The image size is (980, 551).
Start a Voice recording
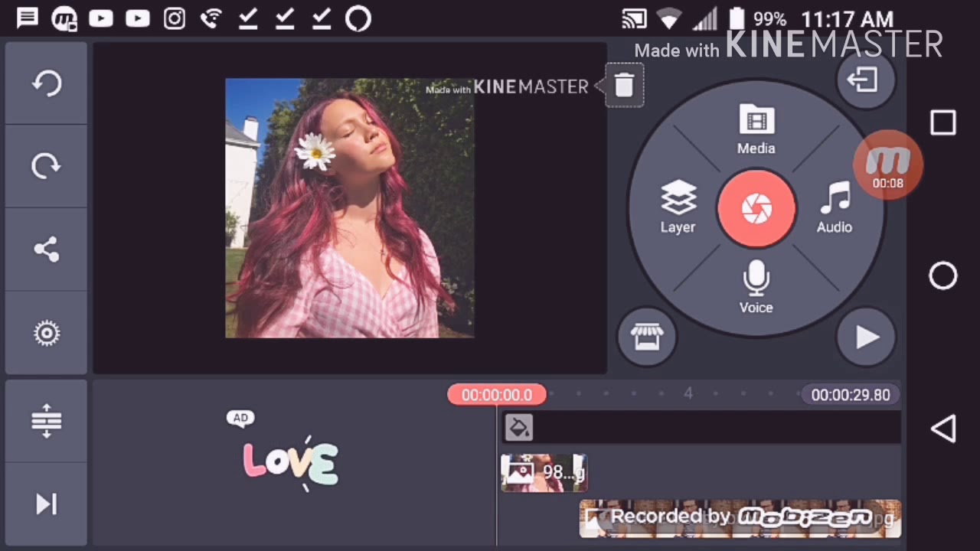tap(756, 287)
